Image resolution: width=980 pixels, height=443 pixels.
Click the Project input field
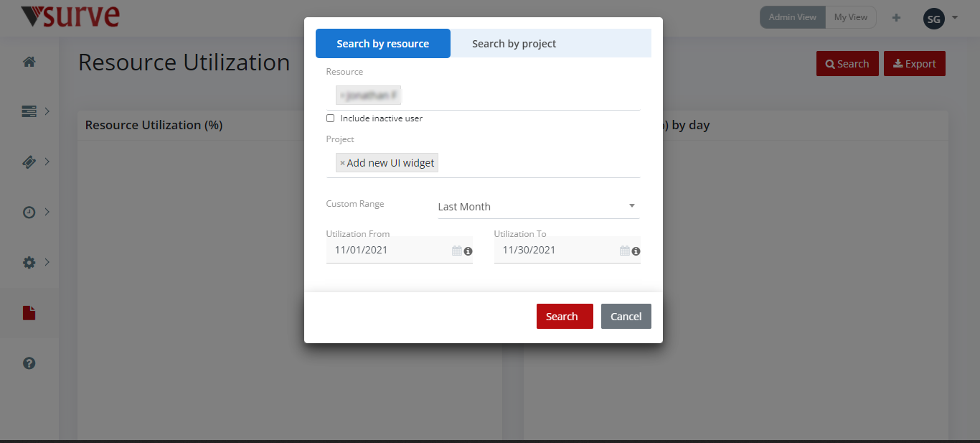[483, 163]
